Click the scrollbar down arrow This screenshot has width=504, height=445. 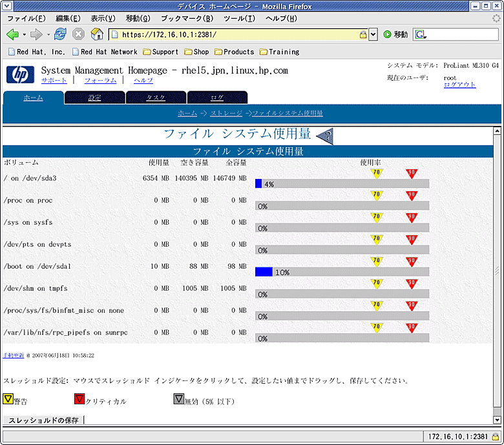[497, 420]
